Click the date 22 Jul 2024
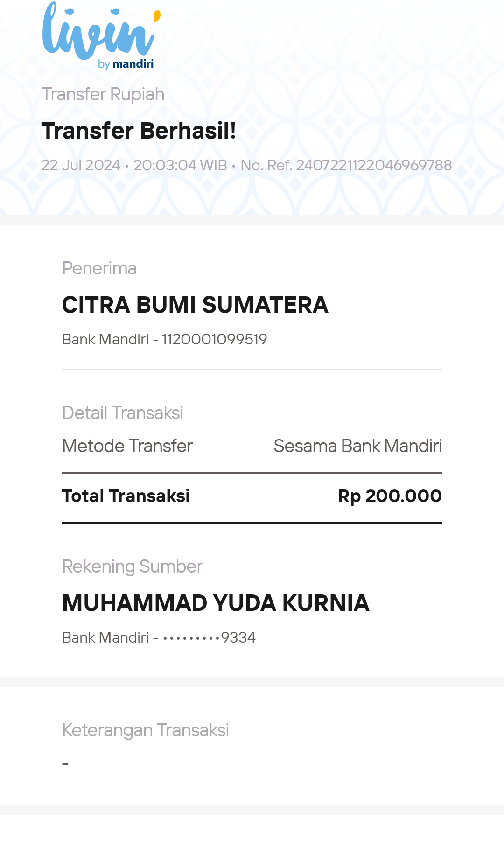This screenshot has height=846, width=504. coord(81,165)
